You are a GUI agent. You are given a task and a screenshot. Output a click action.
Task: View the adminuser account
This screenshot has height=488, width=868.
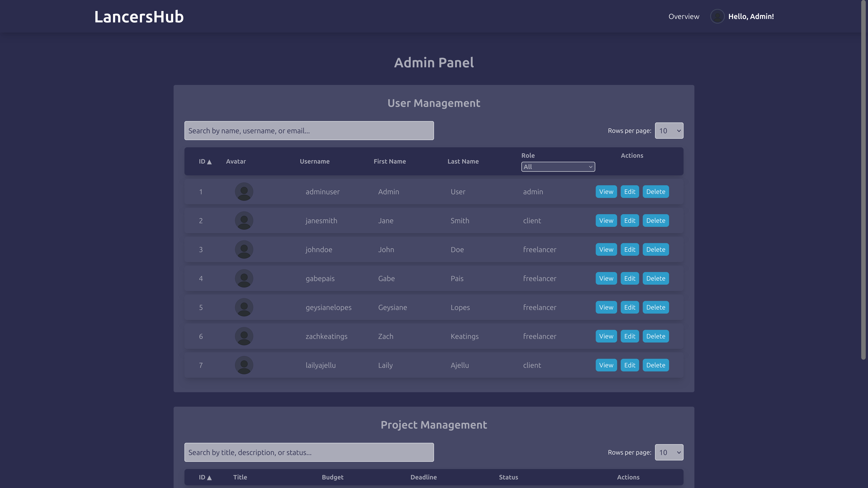pyautogui.click(x=606, y=192)
